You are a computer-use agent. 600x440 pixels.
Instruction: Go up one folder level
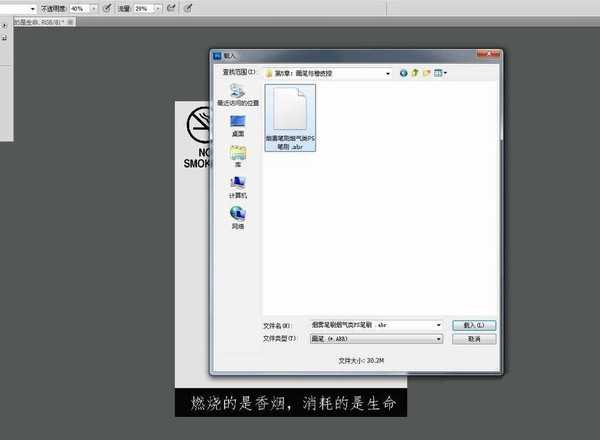pyautogui.click(x=416, y=73)
